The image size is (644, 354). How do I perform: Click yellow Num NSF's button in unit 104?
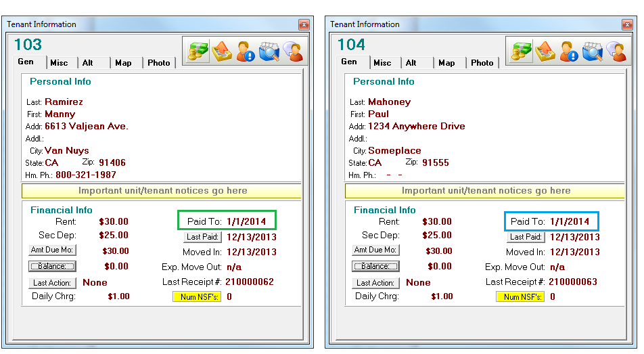520,297
